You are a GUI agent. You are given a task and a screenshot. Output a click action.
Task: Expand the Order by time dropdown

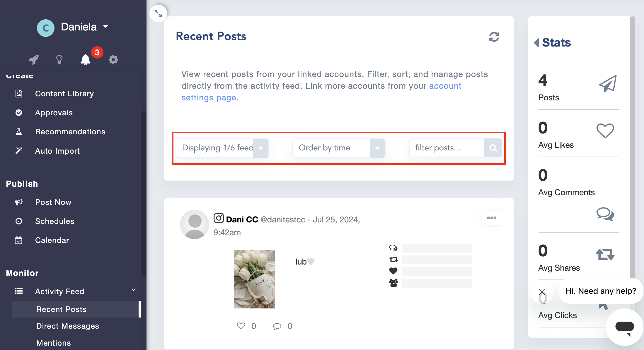click(x=377, y=148)
